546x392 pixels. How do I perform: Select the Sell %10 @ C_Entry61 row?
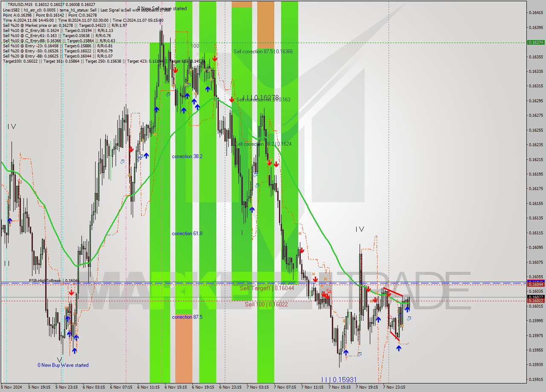[57, 35]
